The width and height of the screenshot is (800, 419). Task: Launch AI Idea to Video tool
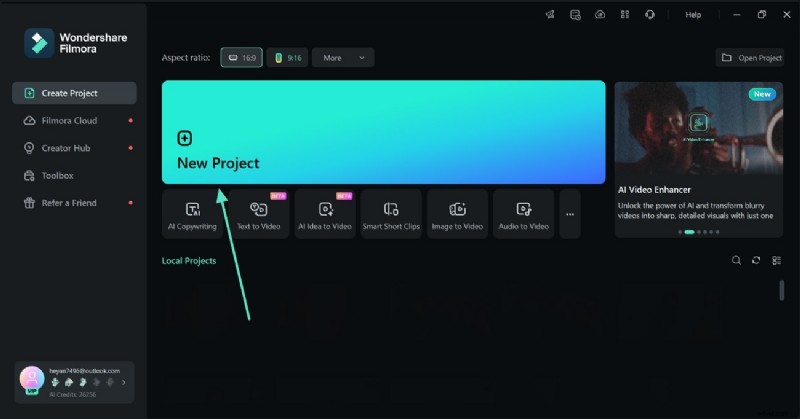point(325,214)
